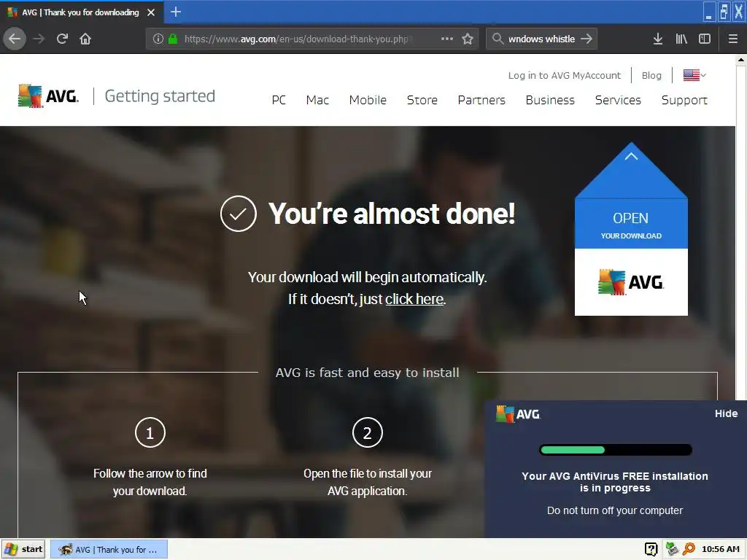This screenshot has width=747, height=560.
Task: Open the Support menu
Action: tap(684, 100)
